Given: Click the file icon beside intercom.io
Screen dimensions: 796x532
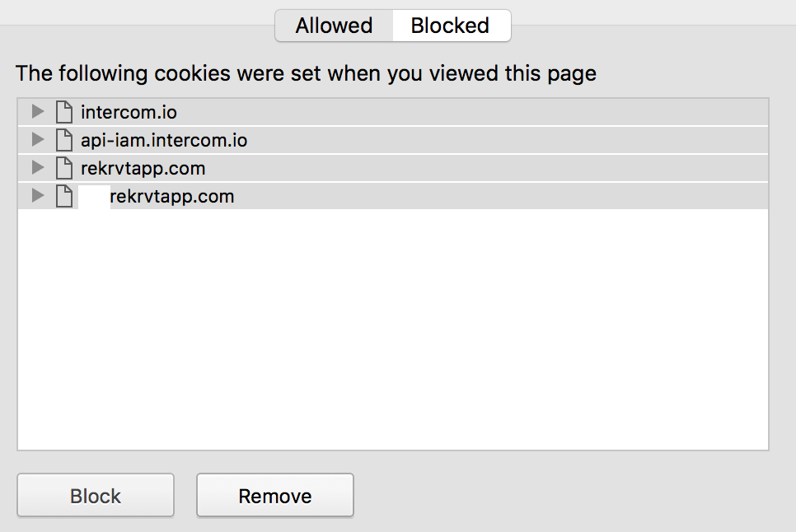Looking at the screenshot, I should pyautogui.click(x=63, y=112).
